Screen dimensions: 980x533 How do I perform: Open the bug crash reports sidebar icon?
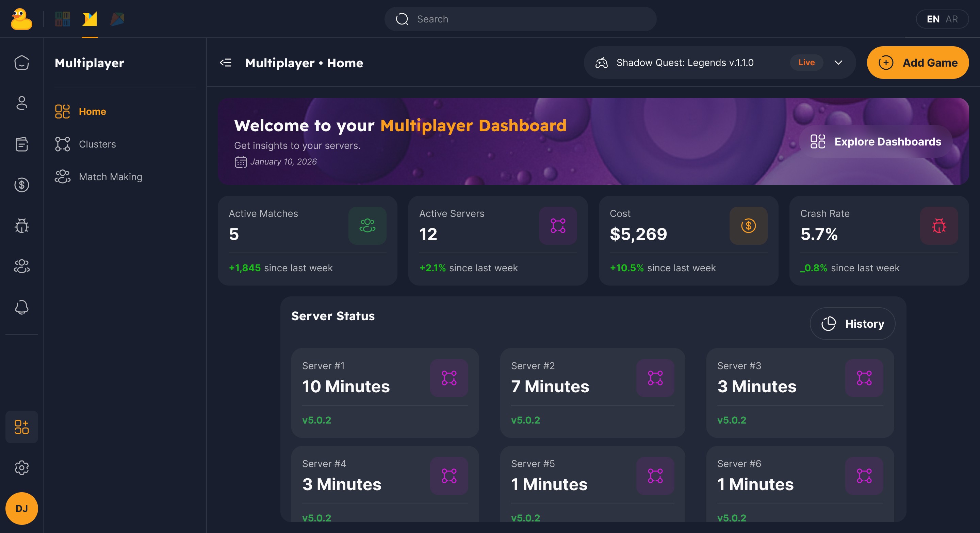coord(22,226)
